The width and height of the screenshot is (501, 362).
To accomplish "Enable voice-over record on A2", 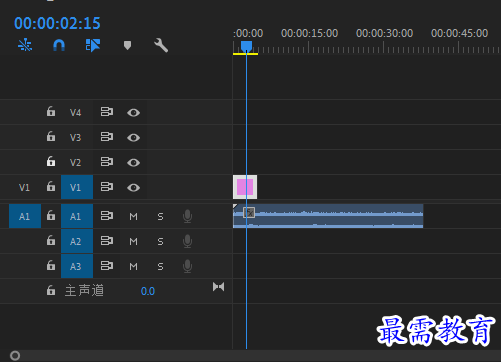I will point(187,241).
